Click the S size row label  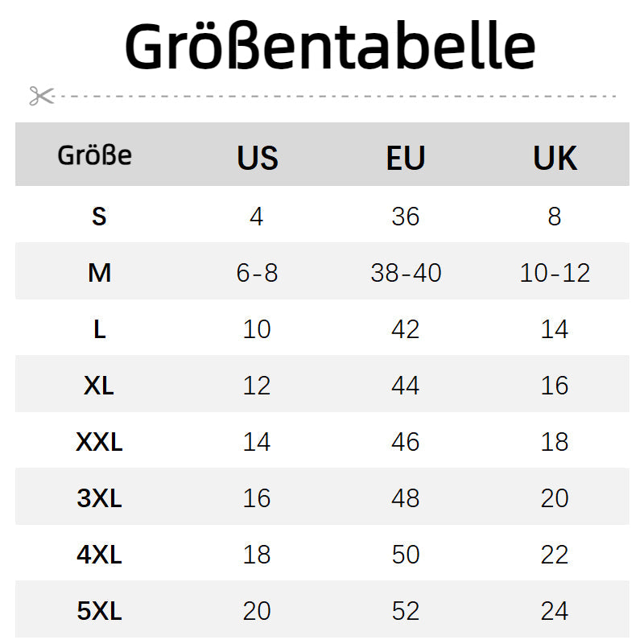[99, 216]
